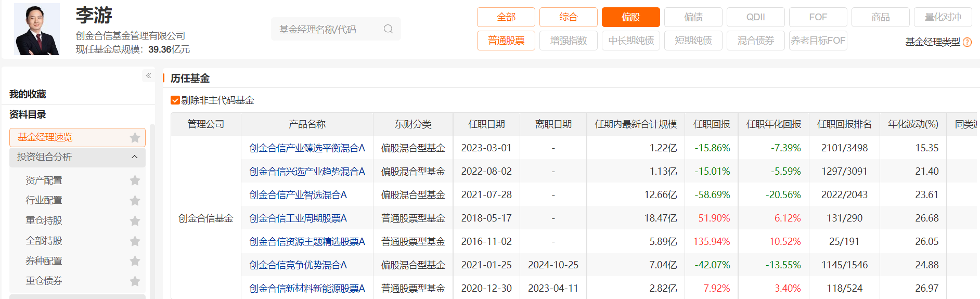
Task: Click the star beside 重仓持股
Action: pyautogui.click(x=135, y=221)
